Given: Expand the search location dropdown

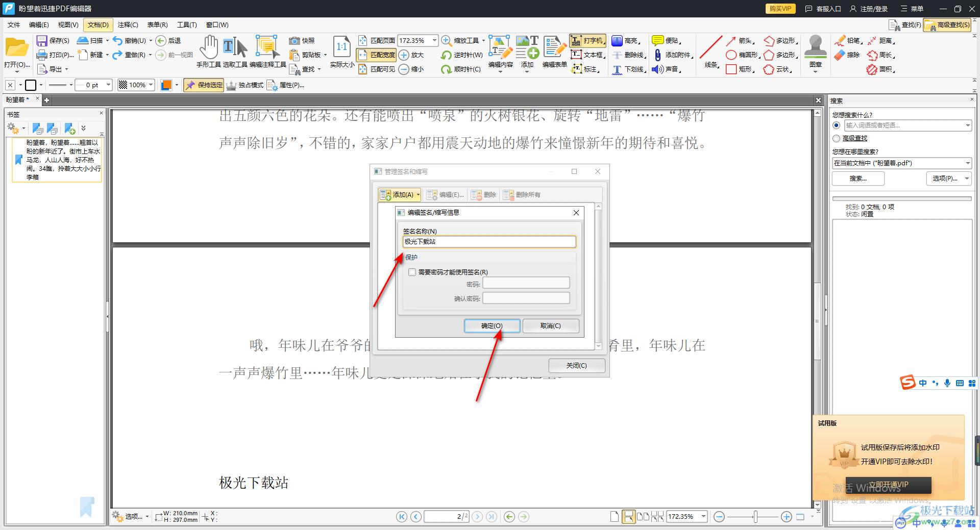Looking at the screenshot, I should coord(968,163).
